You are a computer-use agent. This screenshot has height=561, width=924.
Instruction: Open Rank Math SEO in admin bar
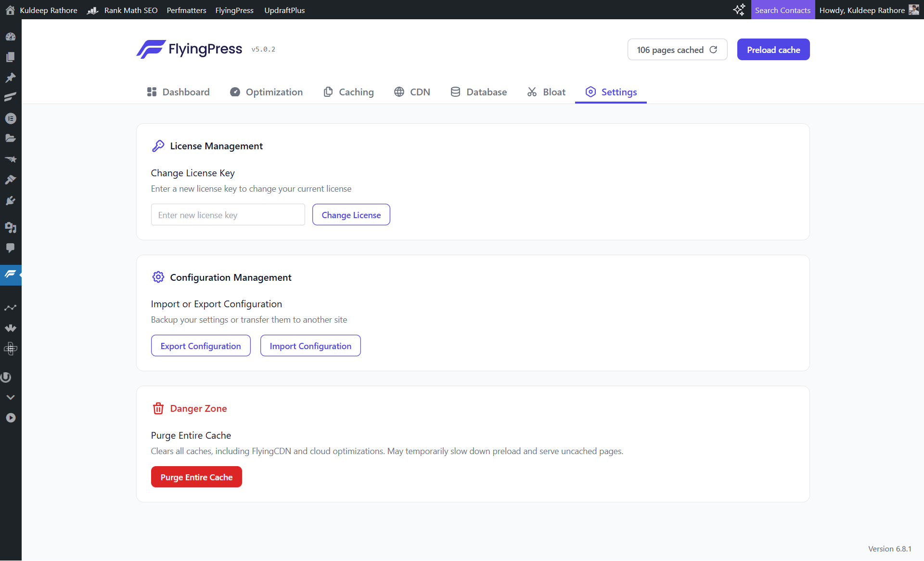click(122, 10)
